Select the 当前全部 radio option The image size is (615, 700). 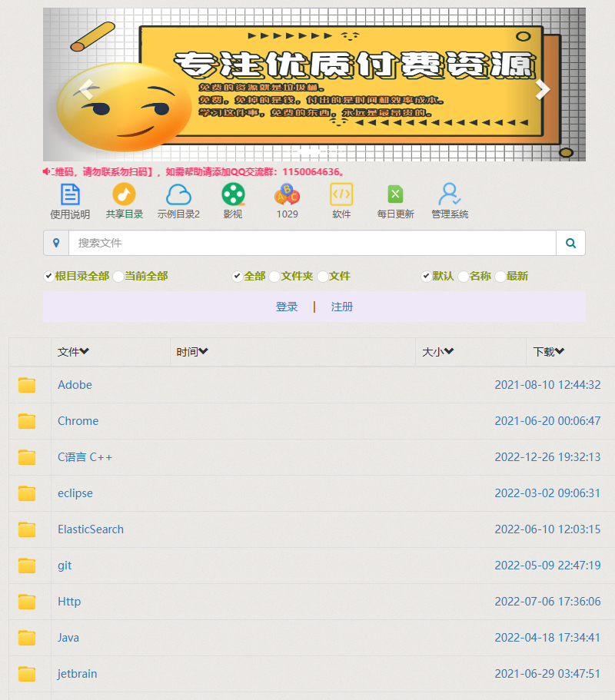[x=118, y=277]
